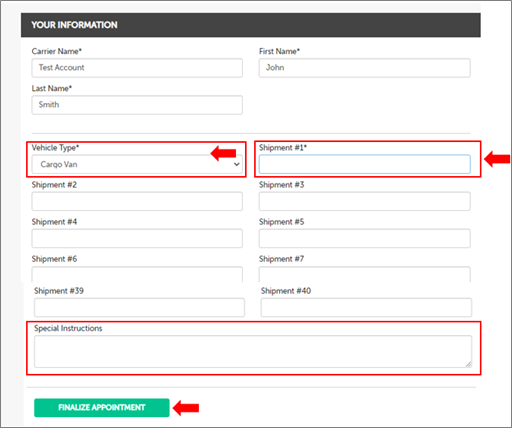This screenshot has height=428, width=512.
Task: Focus the Carrier Name field
Action: point(137,68)
